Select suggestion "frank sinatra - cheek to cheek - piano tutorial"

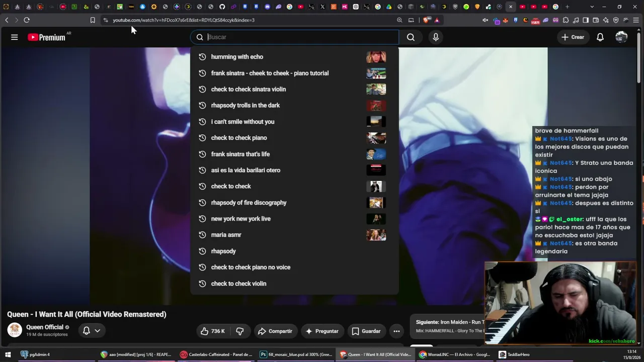[x=294, y=73]
